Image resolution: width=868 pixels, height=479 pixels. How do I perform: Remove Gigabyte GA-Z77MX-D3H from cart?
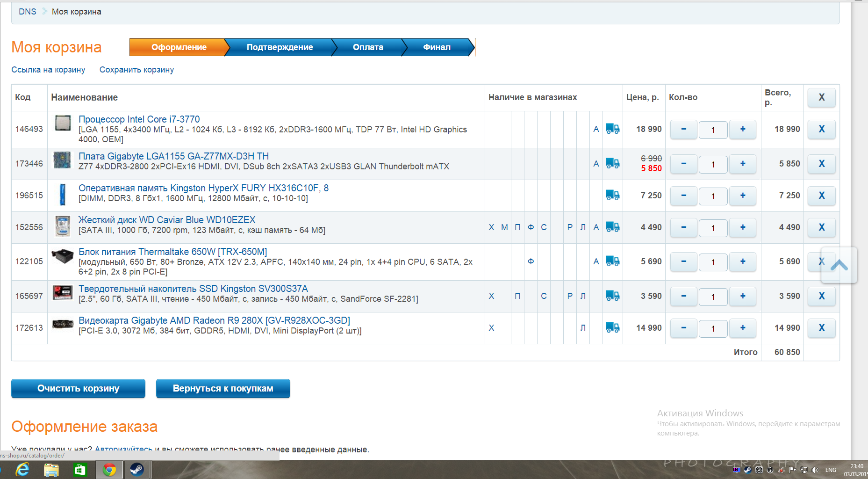pos(821,164)
